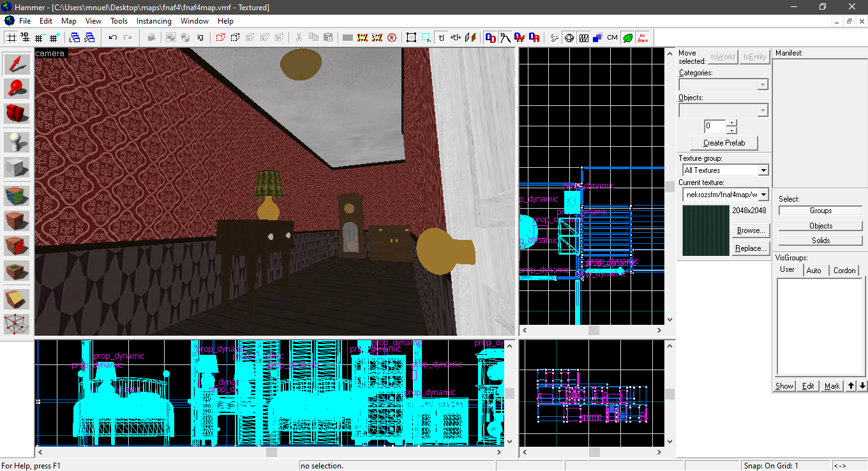Choose Solids selection mode
868x471 pixels.
click(821, 241)
